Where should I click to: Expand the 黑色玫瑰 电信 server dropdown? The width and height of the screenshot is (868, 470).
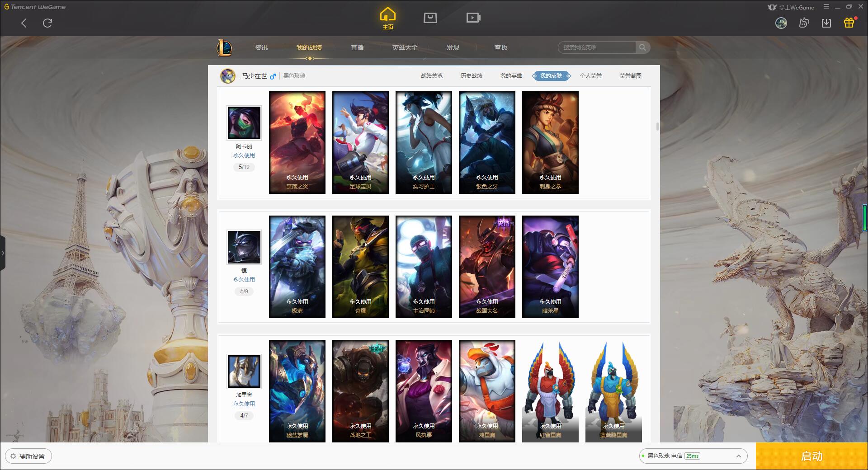tap(693, 456)
